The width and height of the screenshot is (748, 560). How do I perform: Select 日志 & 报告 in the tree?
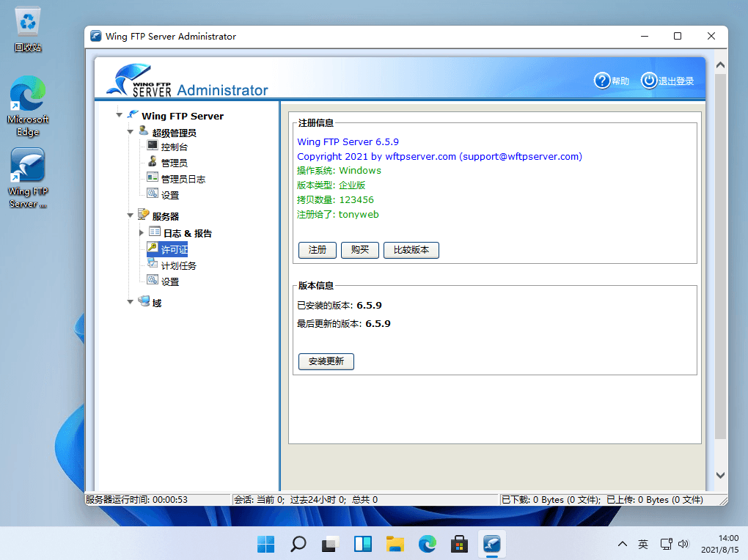pos(188,233)
